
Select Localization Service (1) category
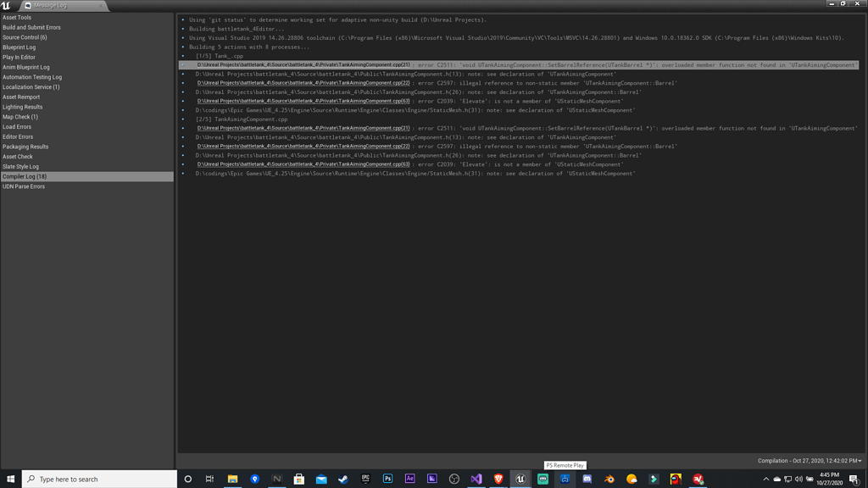click(x=87, y=87)
